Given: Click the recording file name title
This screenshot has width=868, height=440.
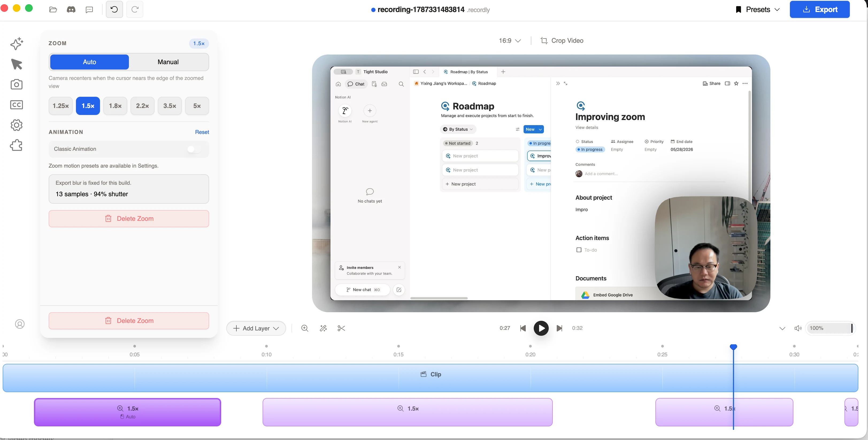Looking at the screenshot, I should 421,9.
